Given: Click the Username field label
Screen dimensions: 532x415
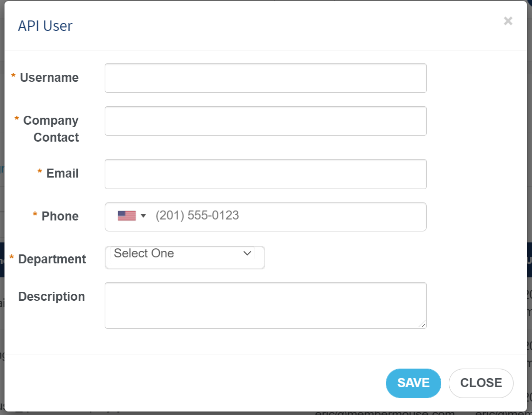Looking at the screenshot, I should 49,78.
